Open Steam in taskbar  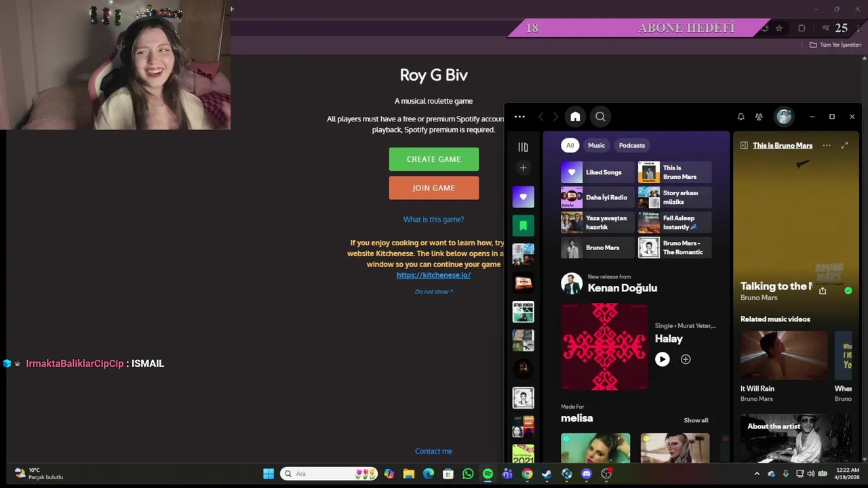point(547,474)
